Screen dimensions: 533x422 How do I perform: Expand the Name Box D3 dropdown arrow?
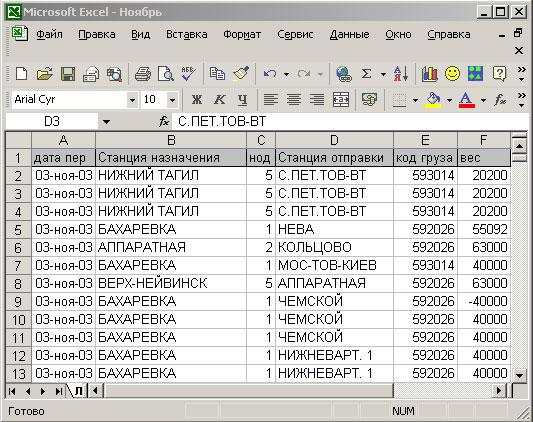click(x=106, y=121)
